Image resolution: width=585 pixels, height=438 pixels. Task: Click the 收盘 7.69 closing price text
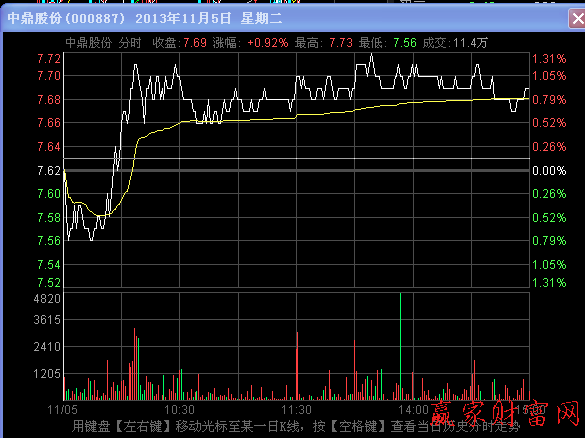pos(179,43)
